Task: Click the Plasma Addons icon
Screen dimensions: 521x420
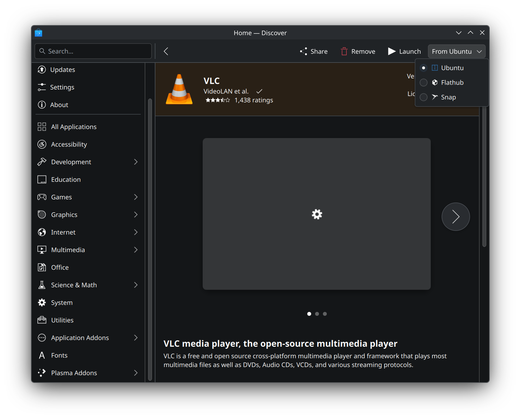Action: [x=42, y=373]
